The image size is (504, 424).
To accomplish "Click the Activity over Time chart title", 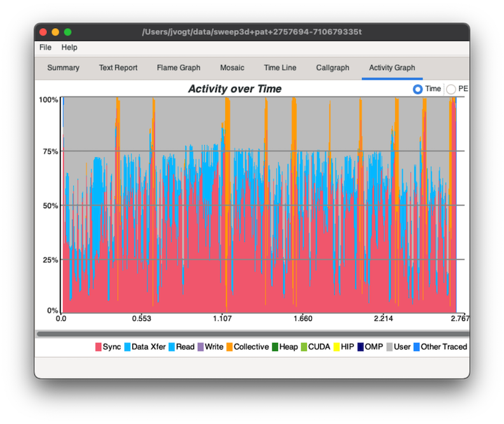I will tap(235, 88).
